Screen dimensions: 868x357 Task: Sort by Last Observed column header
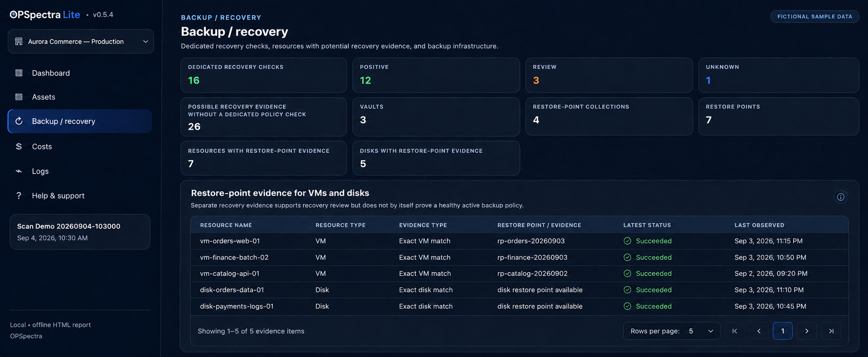pos(759,225)
